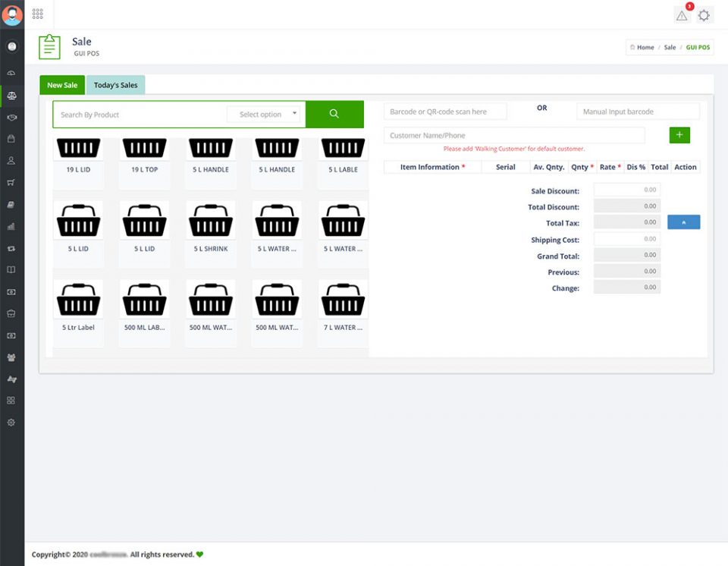Collapse totals with the blue chevron button
This screenshot has height=566, width=728.
683,222
